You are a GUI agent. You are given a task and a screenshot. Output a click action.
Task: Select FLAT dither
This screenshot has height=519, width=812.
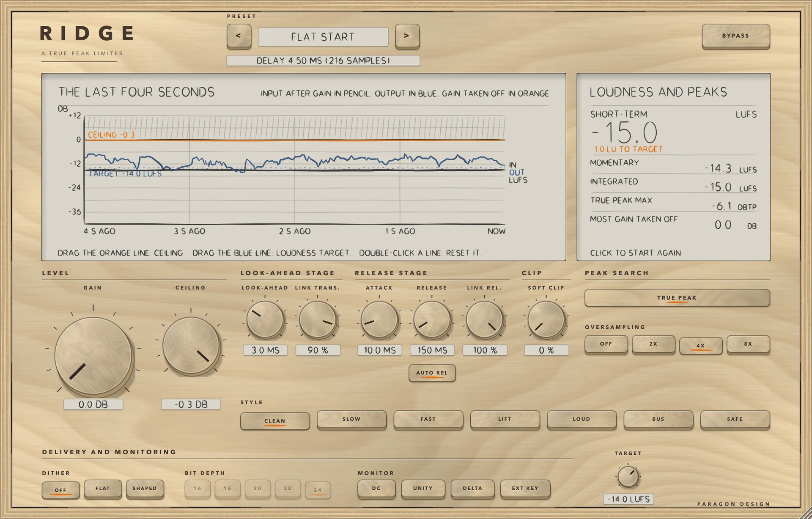[x=103, y=489]
